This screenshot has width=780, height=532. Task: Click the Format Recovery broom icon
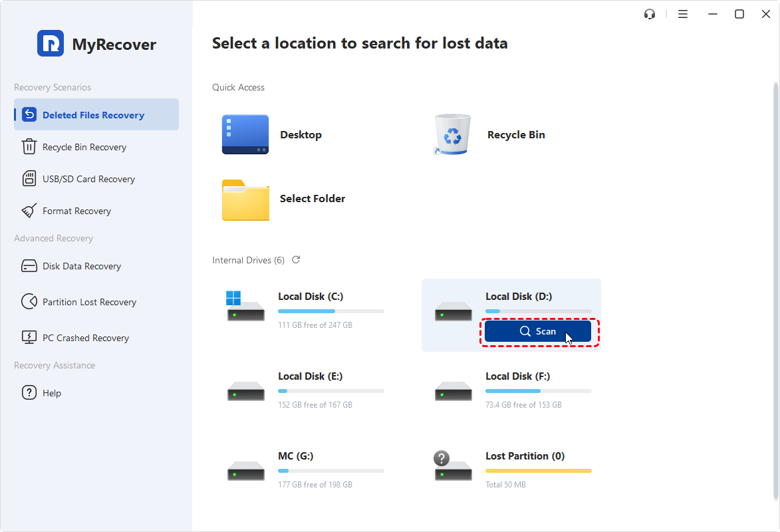29,211
